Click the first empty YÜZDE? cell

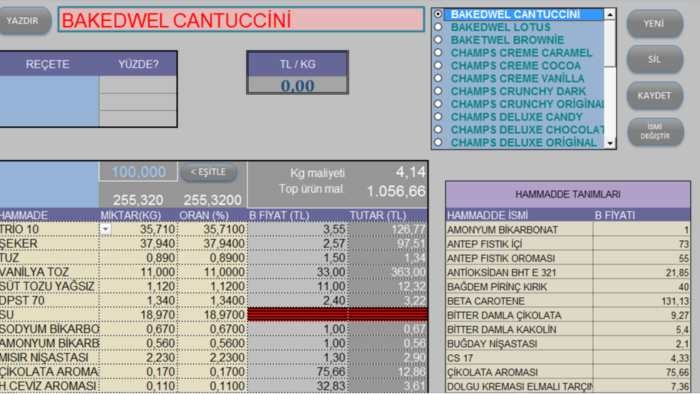(138, 84)
